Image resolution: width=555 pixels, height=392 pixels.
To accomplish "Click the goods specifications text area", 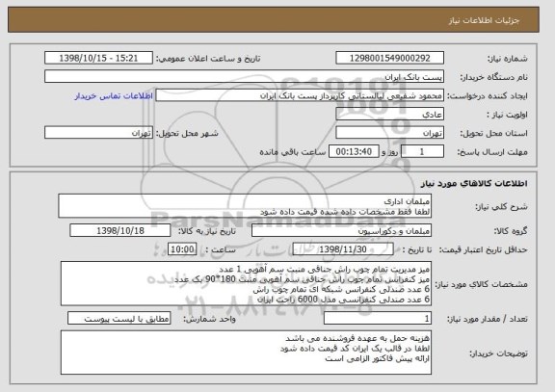I will tap(246, 284).
